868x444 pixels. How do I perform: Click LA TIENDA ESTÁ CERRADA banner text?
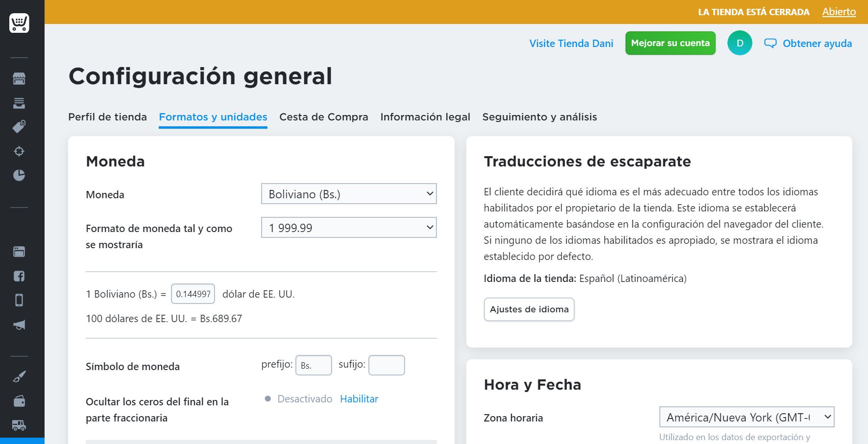[x=753, y=12]
